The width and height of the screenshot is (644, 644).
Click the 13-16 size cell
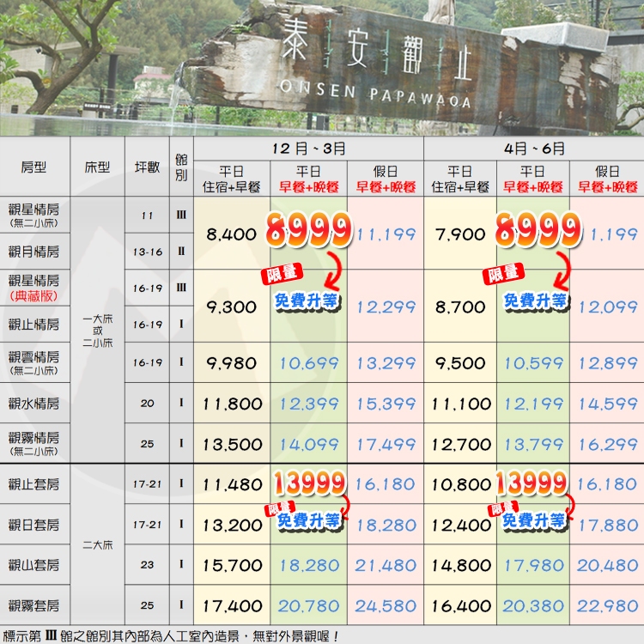tap(147, 252)
